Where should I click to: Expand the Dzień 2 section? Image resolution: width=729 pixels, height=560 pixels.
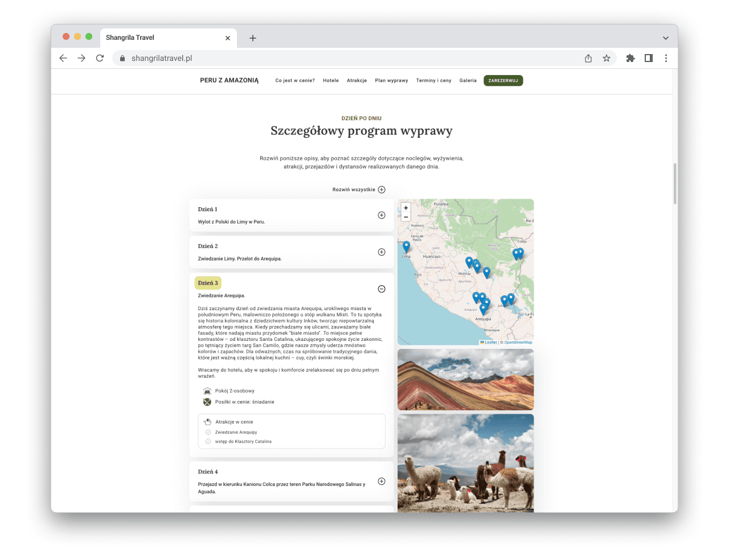(x=382, y=252)
